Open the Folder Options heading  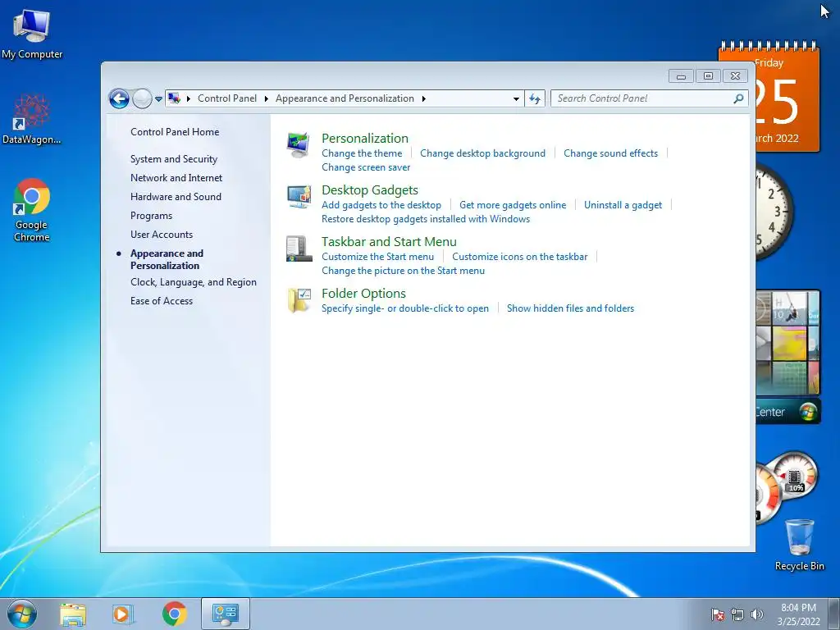point(363,294)
